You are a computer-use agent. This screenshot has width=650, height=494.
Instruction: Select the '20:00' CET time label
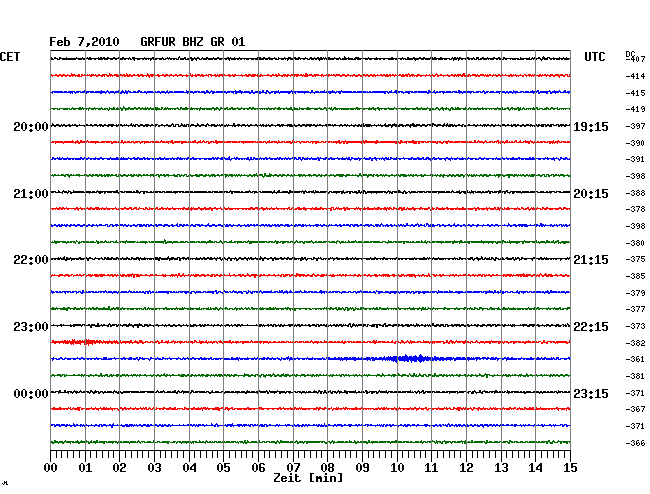pos(31,126)
